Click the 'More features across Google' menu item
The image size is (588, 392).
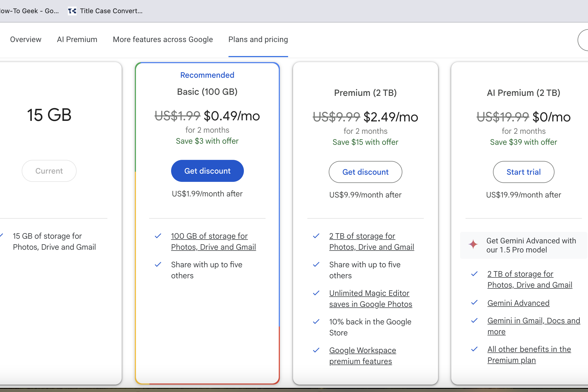[x=163, y=39]
